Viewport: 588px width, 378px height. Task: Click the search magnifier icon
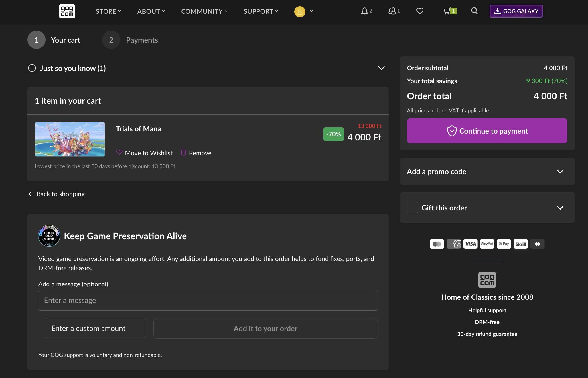pyautogui.click(x=474, y=11)
